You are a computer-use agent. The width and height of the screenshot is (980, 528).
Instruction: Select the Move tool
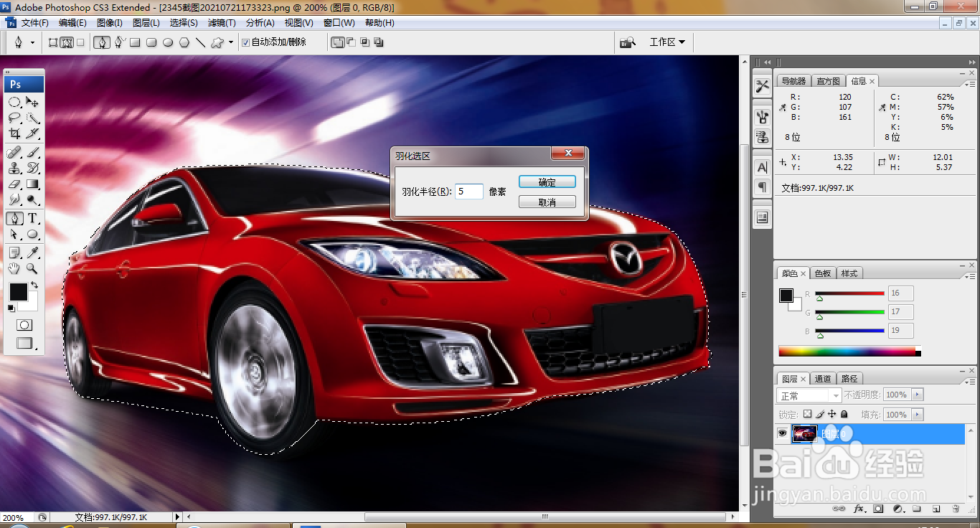point(32,102)
